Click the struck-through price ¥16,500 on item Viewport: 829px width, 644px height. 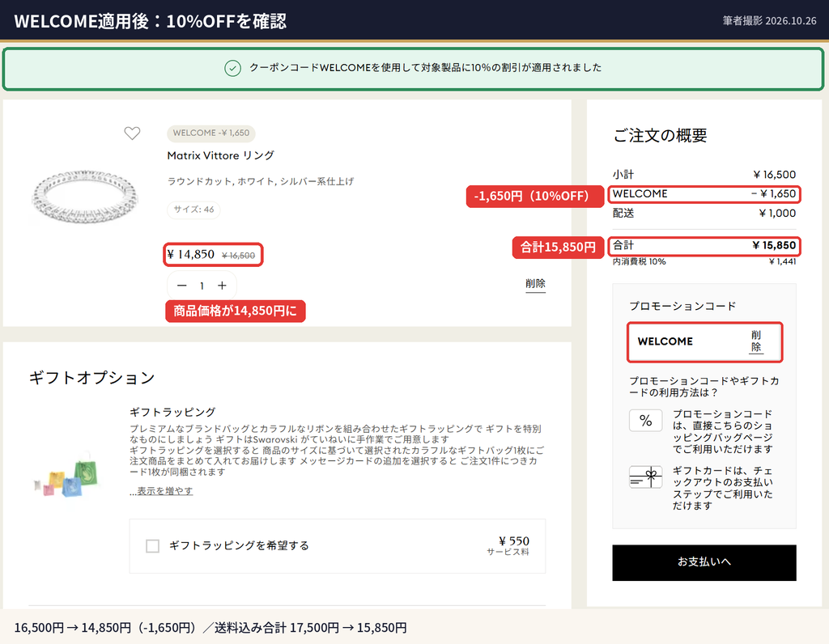pos(239,256)
